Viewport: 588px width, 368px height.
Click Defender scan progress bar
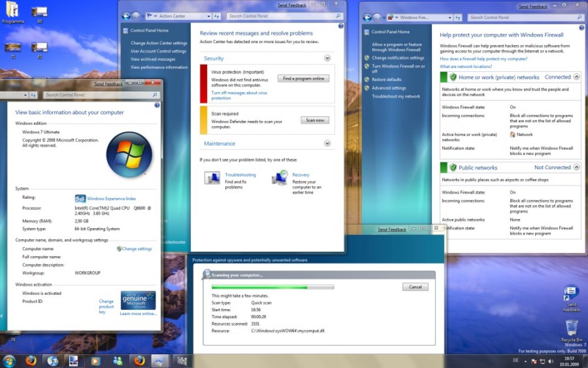[273, 287]
